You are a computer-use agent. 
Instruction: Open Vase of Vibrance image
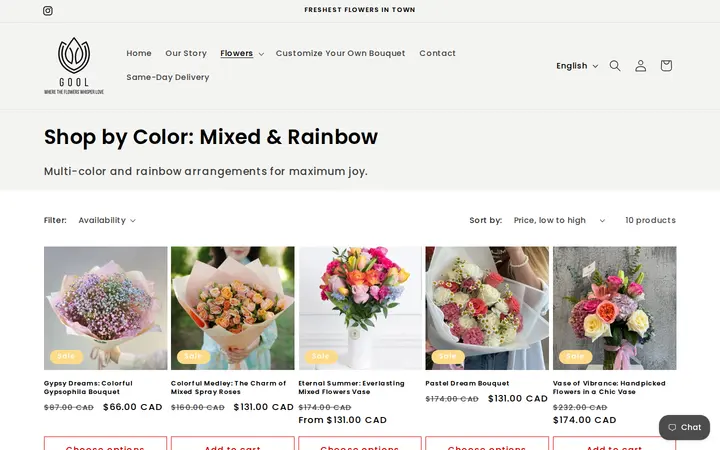pyautogui.click(x=614, y=308)
